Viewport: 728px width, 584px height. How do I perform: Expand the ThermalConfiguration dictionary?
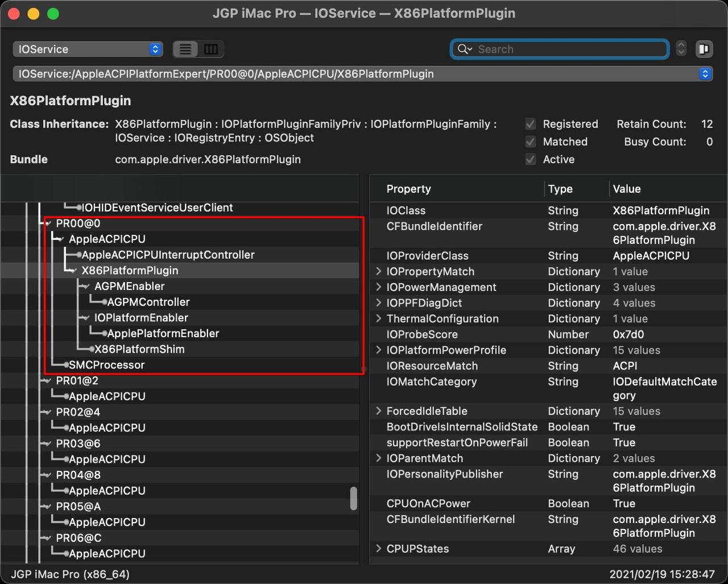point(379,318)
